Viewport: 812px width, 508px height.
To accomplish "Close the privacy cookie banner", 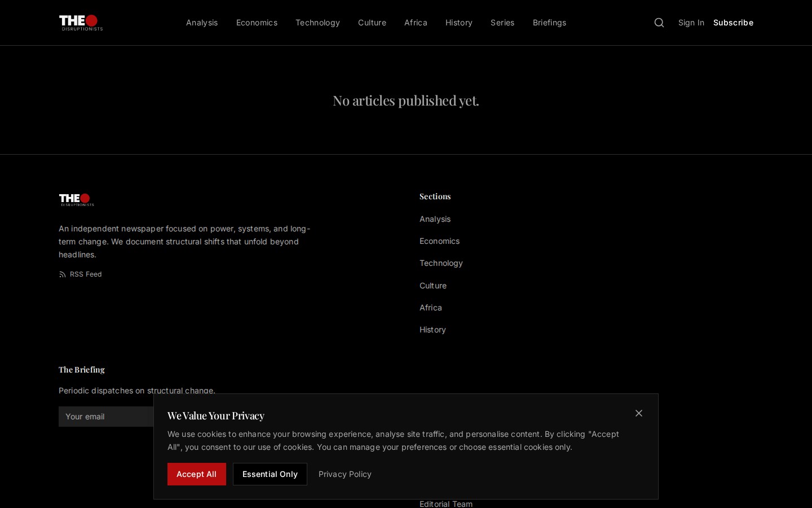I will 639,413.
